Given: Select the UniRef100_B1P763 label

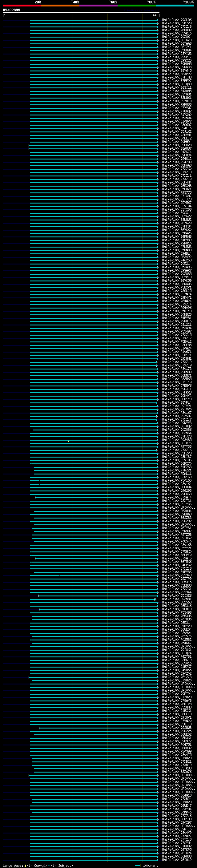Looking at the screenshot, I should point(177,467).
